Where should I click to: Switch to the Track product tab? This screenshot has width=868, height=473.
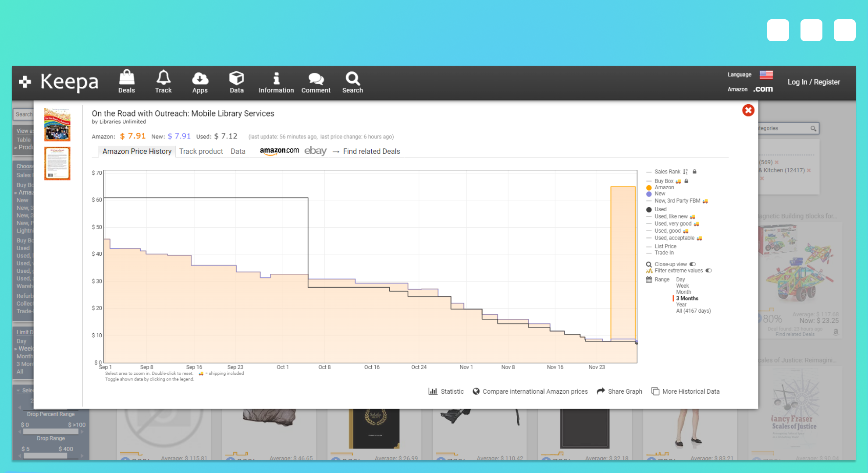201,151
